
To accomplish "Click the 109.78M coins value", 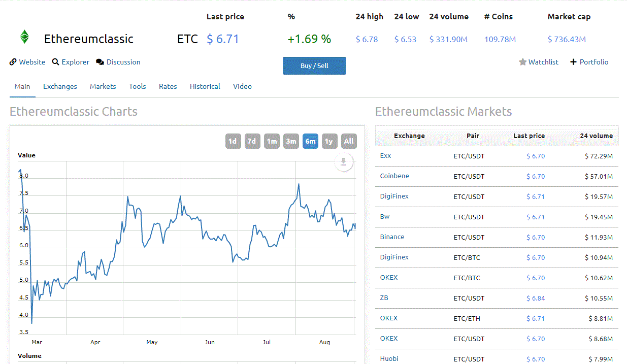I will [500, 39].
